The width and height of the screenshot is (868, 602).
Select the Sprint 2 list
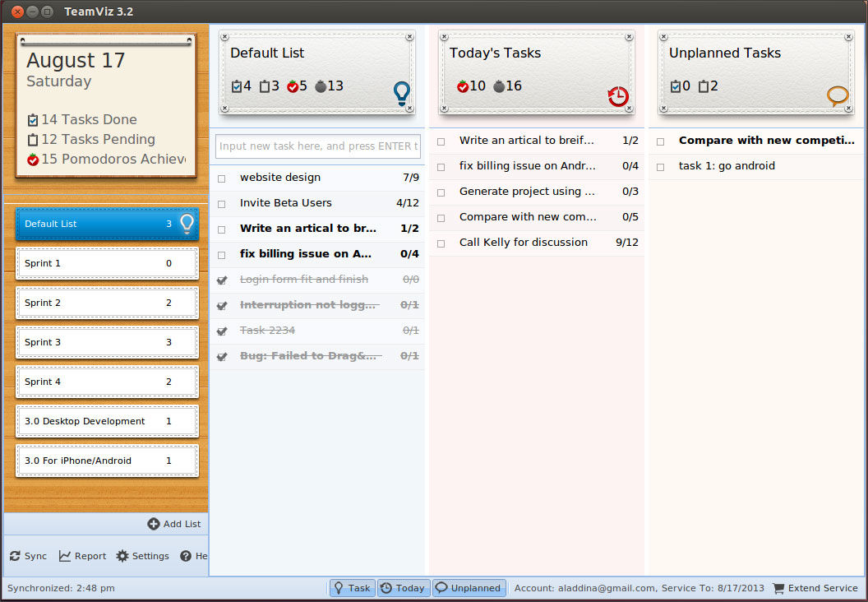tap(107, 303)
